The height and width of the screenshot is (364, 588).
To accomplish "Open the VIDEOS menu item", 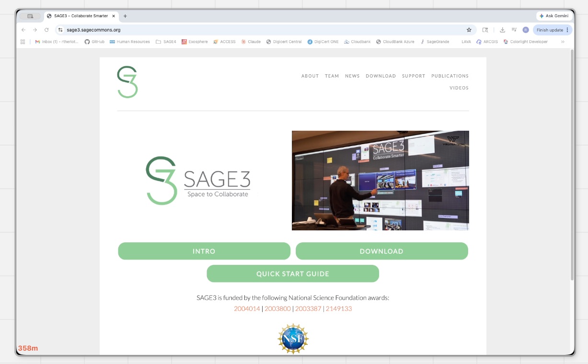I will [459, 88].
